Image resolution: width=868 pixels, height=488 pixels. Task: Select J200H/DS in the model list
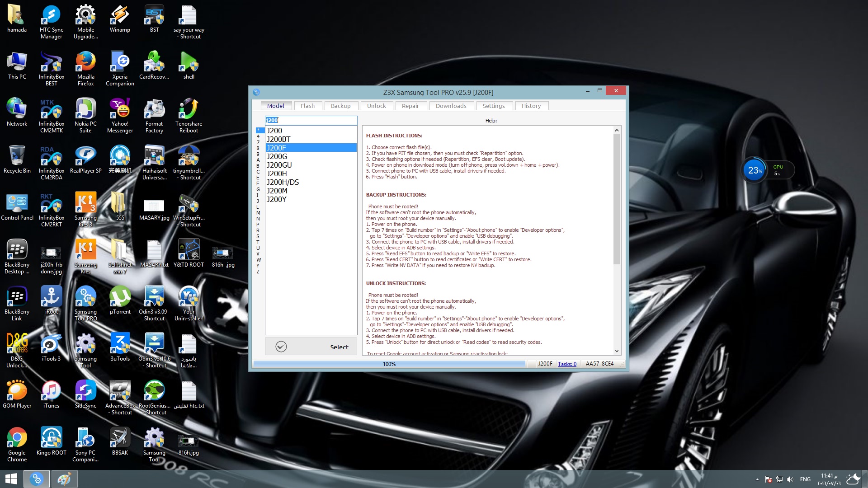311,182
